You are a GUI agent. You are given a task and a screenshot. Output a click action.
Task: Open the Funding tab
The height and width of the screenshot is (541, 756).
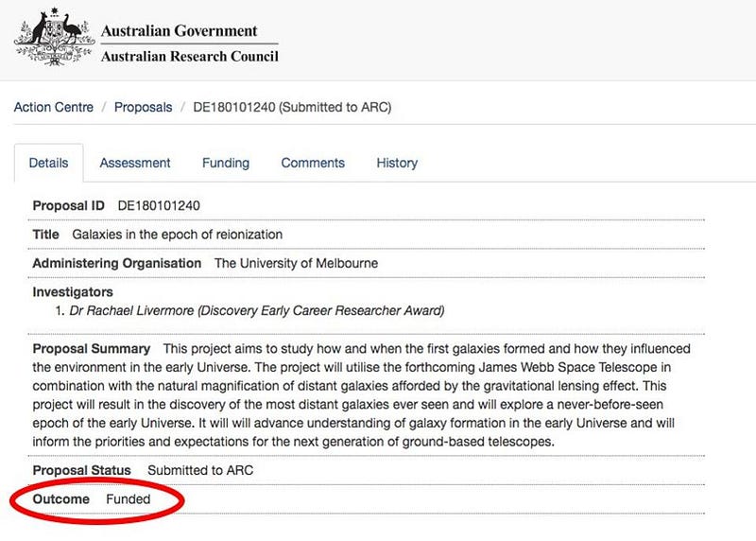226,163
